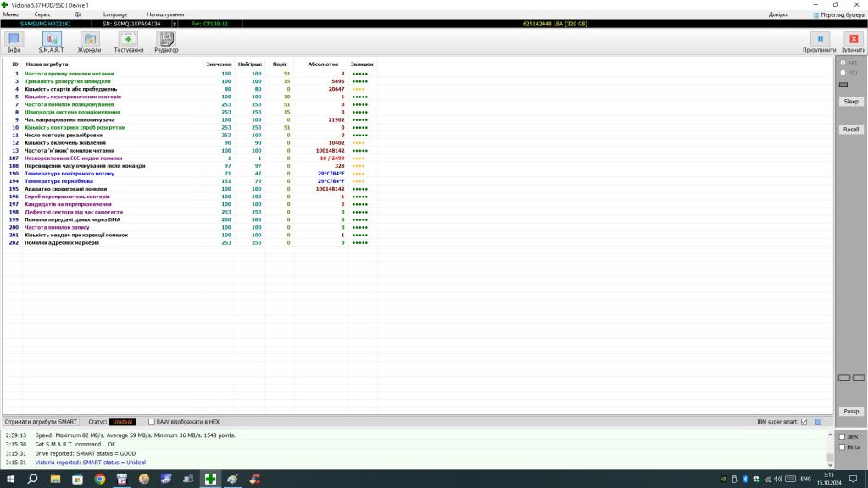Open the Тестування surface test section
The width and height of the screenshot is (868, 488).
(x=129, y=42)
